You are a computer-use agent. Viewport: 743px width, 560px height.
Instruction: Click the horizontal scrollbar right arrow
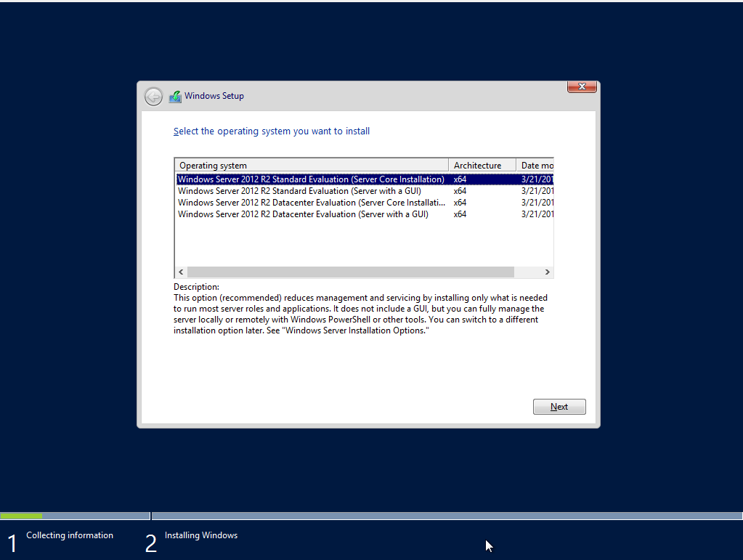point(548,272)
